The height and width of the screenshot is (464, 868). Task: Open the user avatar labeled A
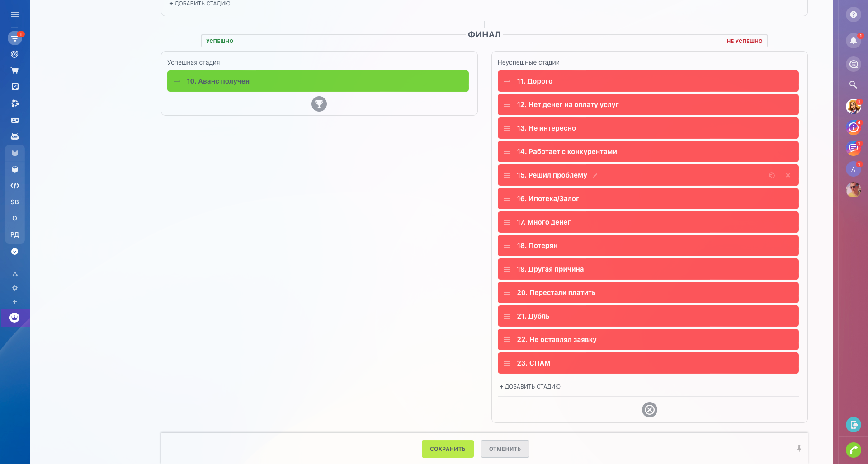pos(854,169)
